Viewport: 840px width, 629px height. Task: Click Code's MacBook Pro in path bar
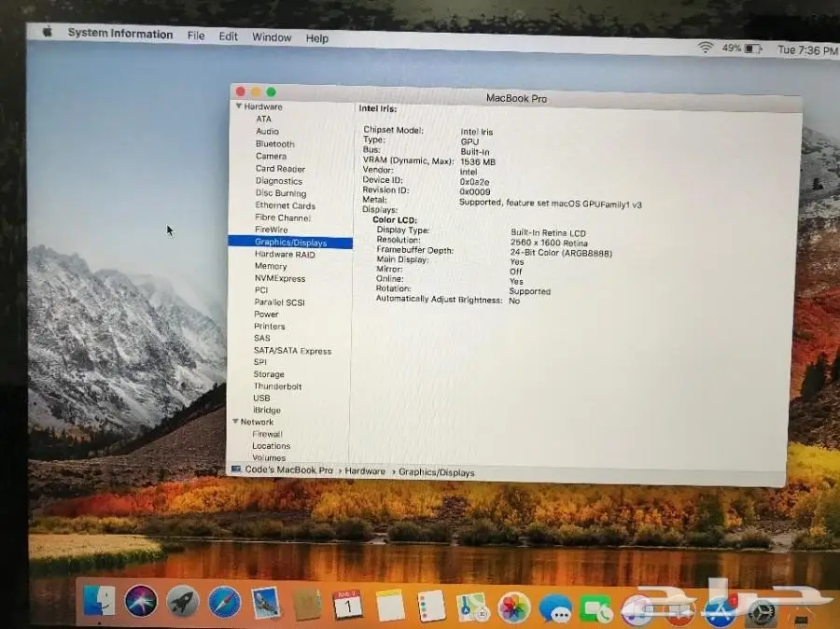click(x=288, y=469)
